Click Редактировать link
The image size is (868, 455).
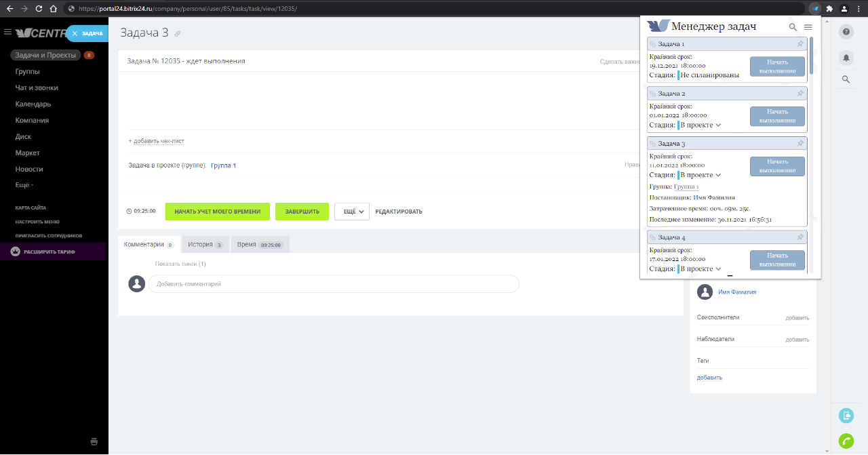click(399, 212)
